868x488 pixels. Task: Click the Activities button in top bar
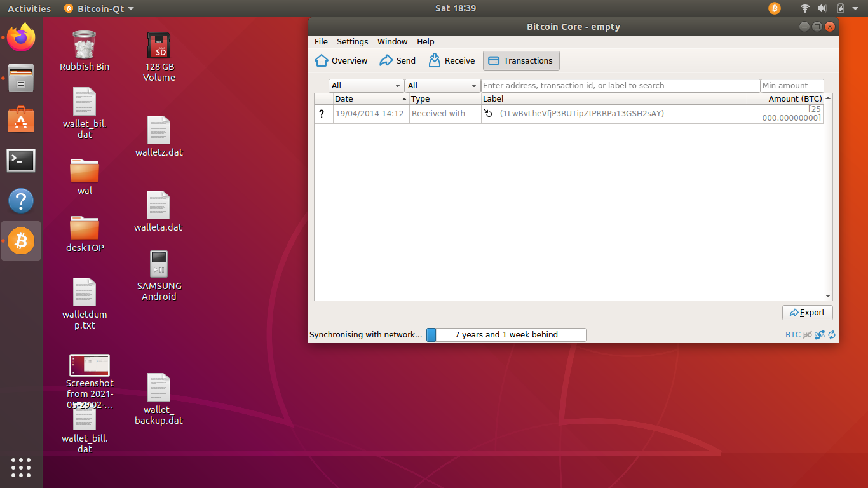29,8
